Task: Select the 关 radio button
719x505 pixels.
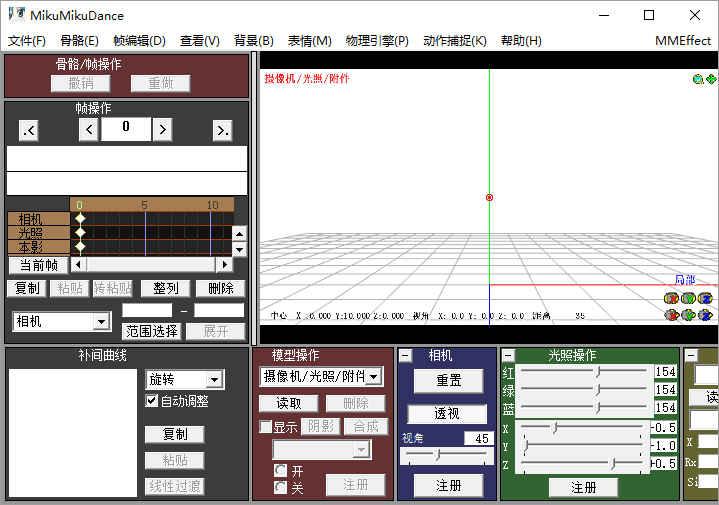Action: click(280, 487)
